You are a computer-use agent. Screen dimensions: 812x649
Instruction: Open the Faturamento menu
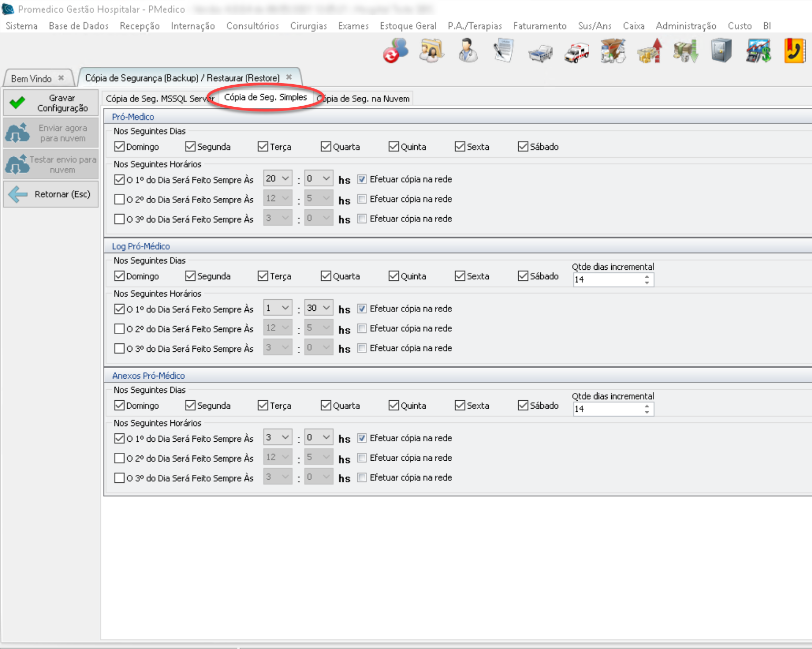pos(539,26)
